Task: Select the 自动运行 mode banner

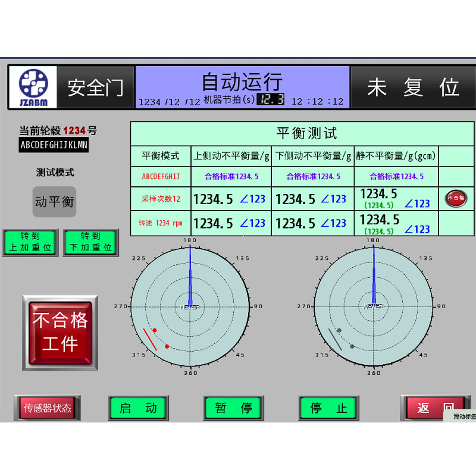Action: [242, 82]
